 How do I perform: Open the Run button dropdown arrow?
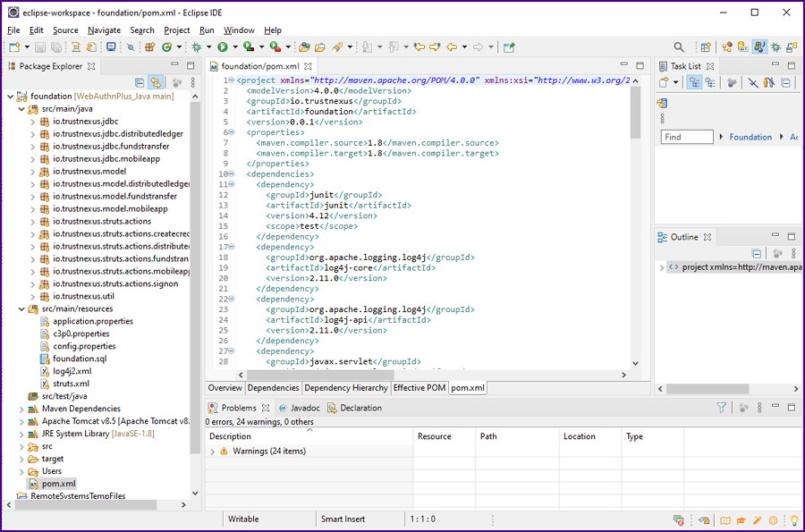[235, 47]
